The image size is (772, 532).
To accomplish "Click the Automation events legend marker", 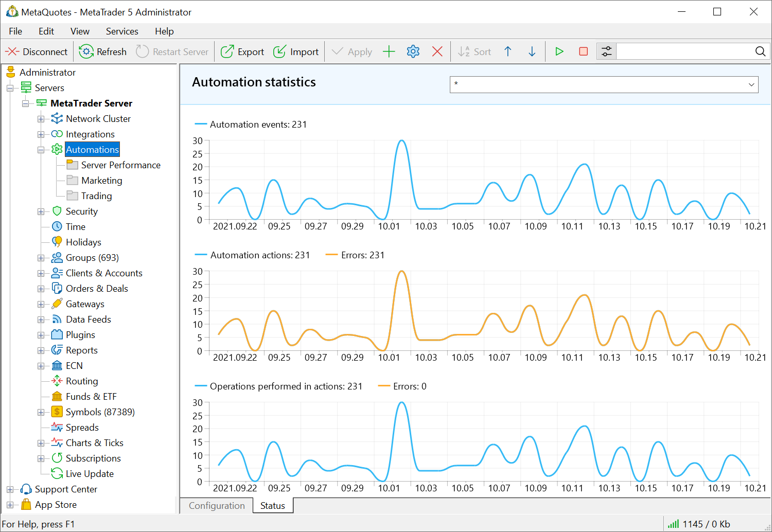I will [x=201, y=125].
